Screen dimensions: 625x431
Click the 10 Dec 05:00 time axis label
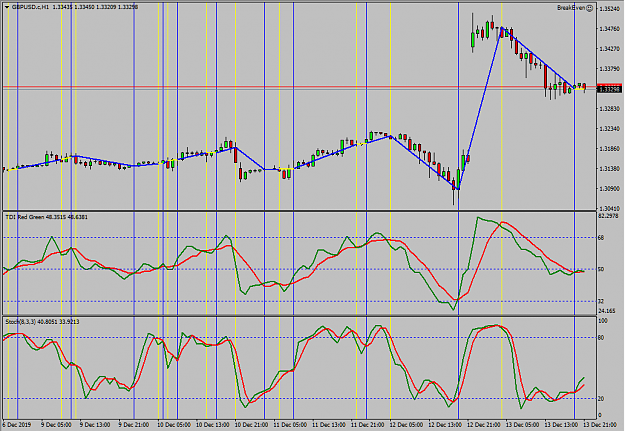[173, 425]
